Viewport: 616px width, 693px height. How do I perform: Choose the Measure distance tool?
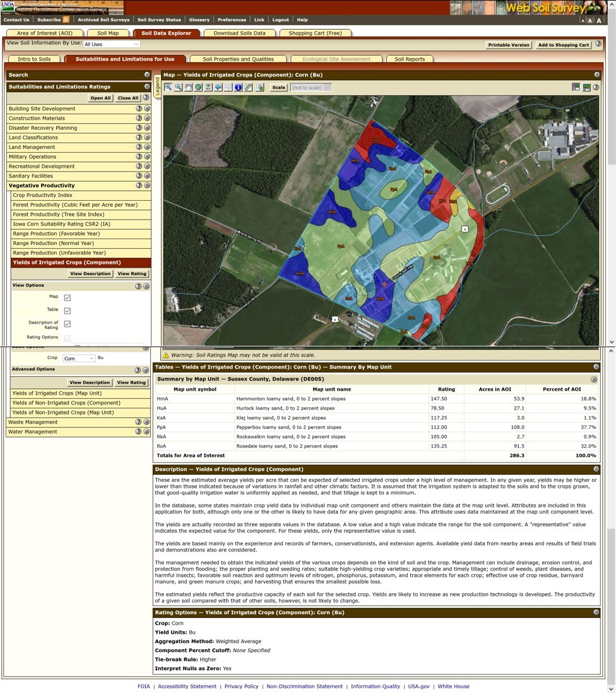(x=249, y=87)
